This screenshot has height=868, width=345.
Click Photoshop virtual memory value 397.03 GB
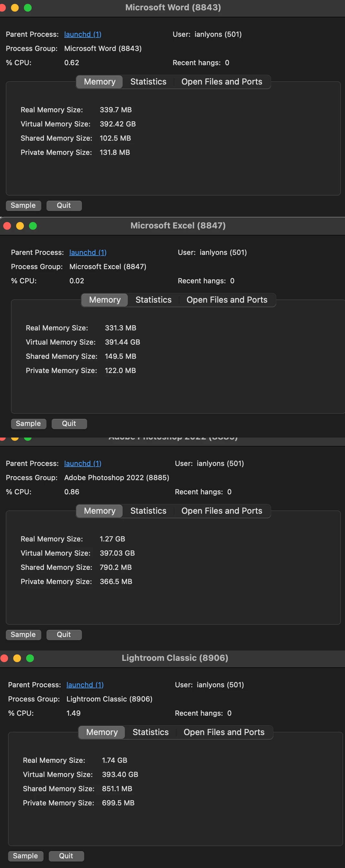pyautogui.click(x=117, y=553)
